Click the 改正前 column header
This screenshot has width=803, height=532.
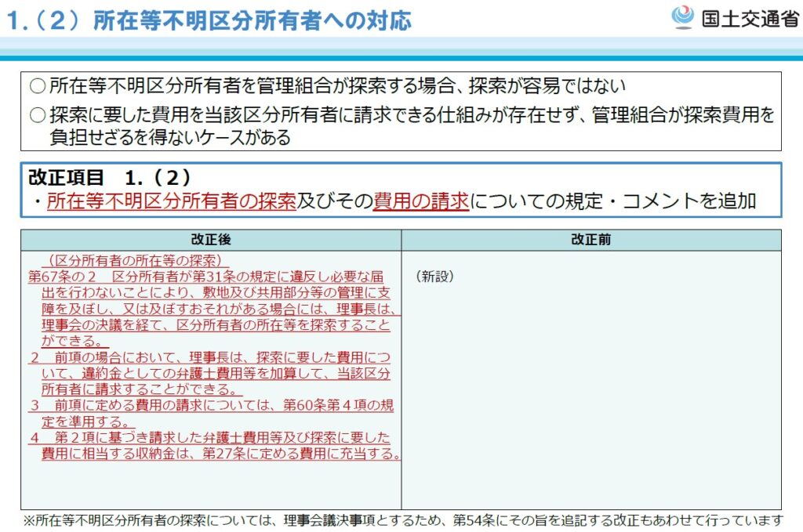(x=591, y=240)
